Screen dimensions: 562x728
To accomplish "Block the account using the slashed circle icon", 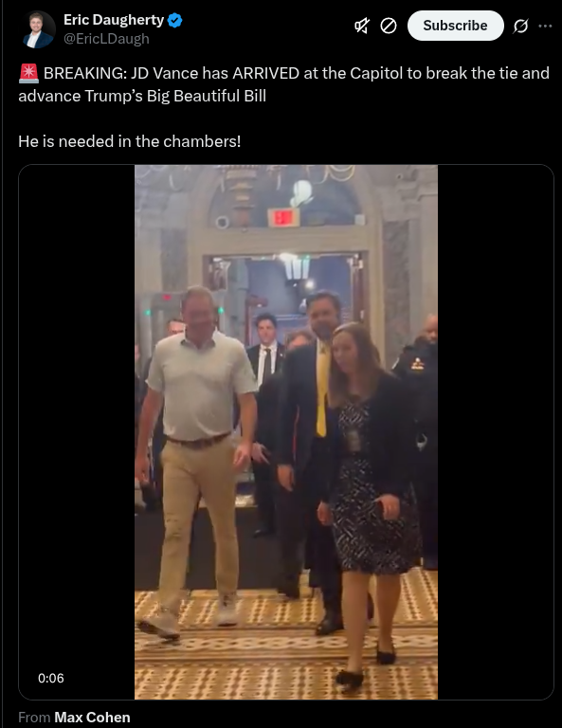I will [389, 26].
